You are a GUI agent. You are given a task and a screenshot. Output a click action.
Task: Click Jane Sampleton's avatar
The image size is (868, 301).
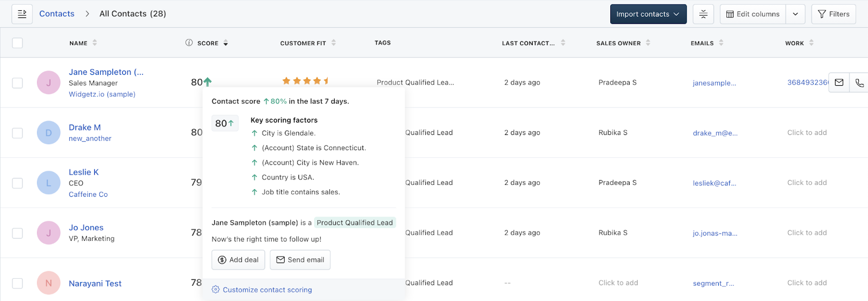click(48, 82)
